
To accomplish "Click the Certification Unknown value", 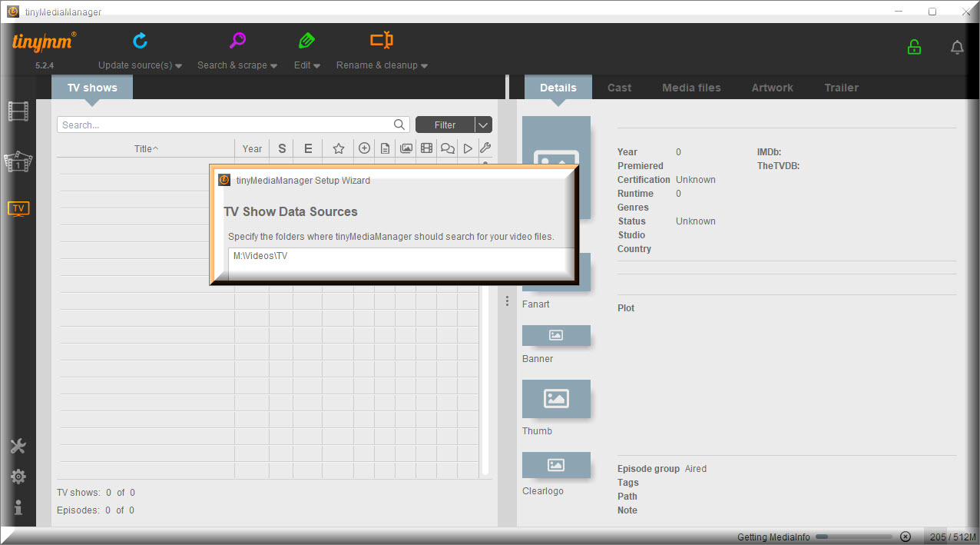I will (x=696, y=180).
